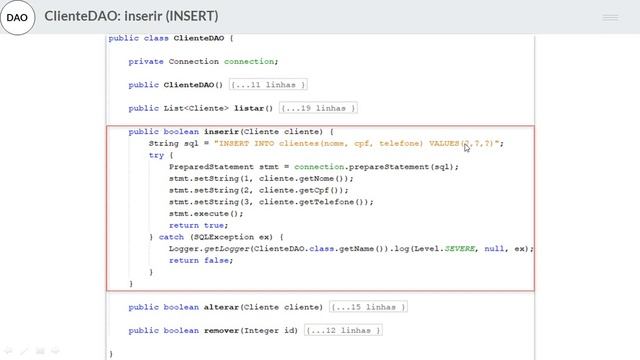Select the pen annotation tool icon
This screenshot has width=640, height=360.
[24, 351]
